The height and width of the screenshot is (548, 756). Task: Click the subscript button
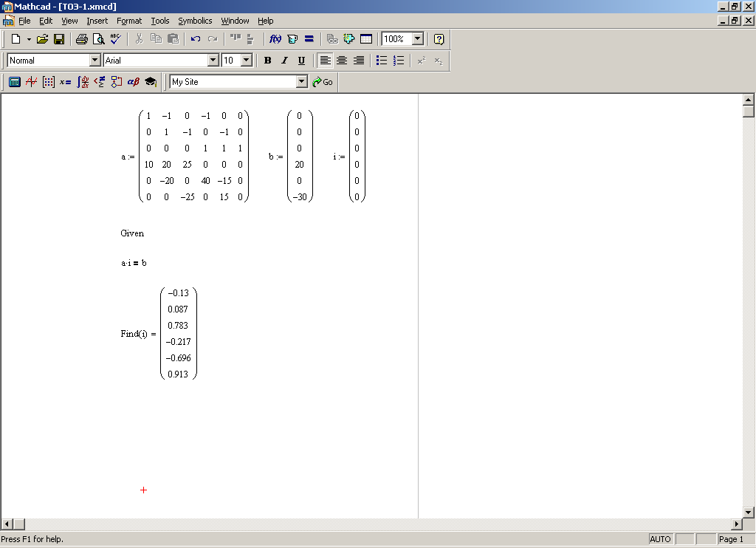click(x=439, y=61)
